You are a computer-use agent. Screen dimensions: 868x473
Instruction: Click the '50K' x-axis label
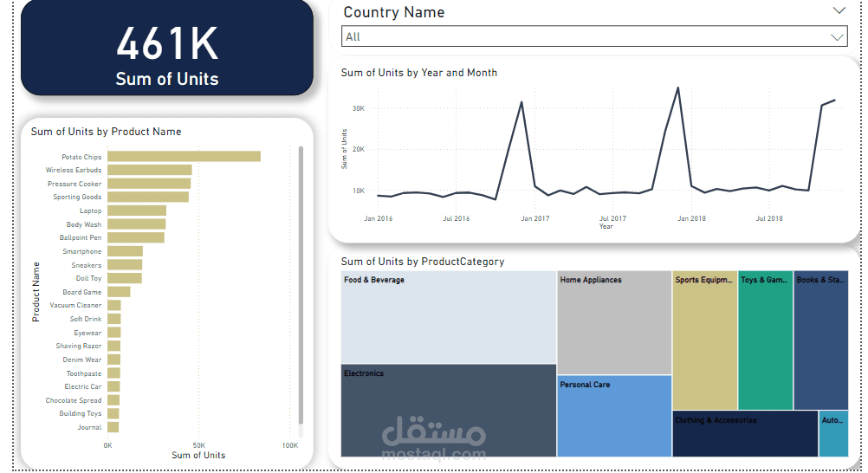(198, 445)
